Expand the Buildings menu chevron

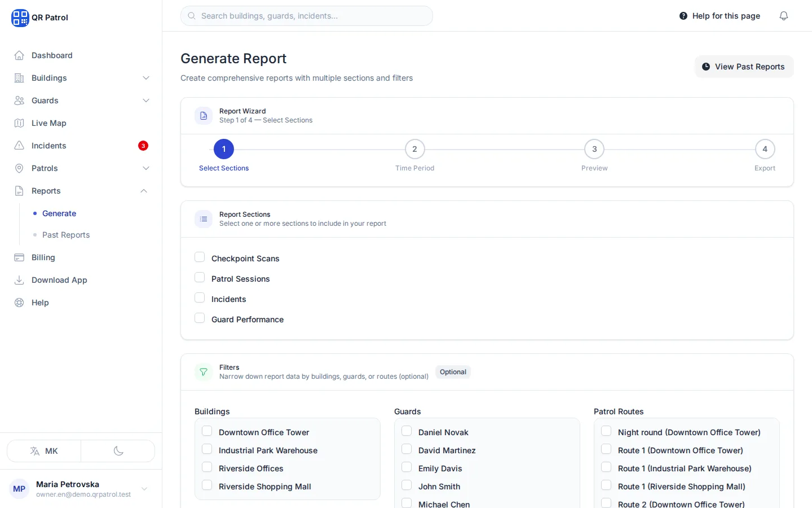click(x=146, y=78)
